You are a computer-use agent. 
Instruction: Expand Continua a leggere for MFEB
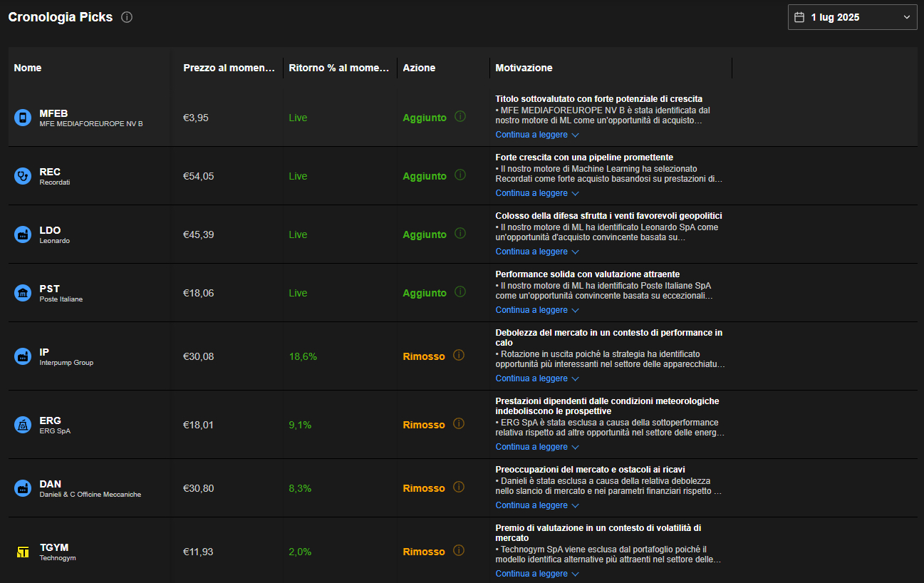(537, 135)
